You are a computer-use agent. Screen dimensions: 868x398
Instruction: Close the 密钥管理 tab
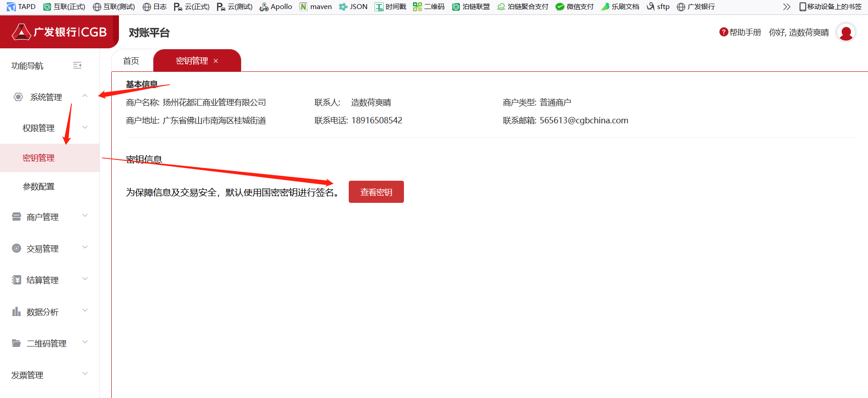coord(216,61)
